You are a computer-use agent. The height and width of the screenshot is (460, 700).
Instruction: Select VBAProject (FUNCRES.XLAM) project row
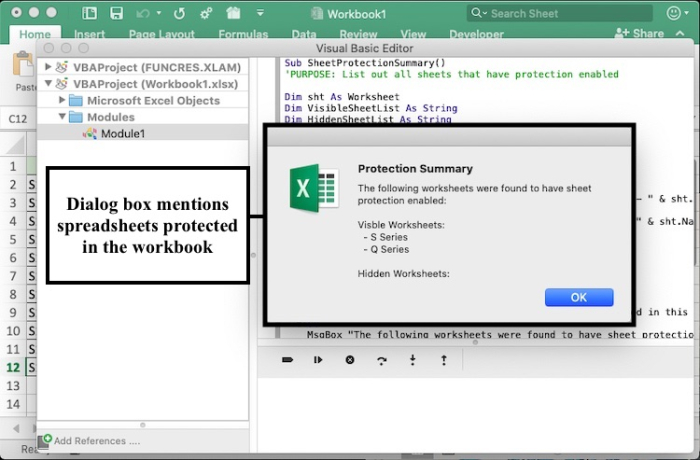coord(143,67)
